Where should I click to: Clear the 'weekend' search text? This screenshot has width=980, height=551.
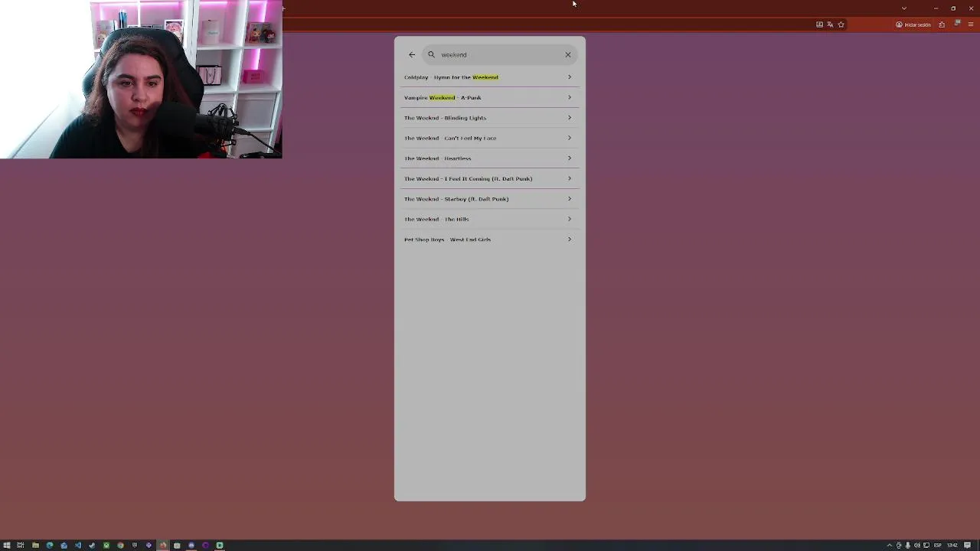[568, 54]
